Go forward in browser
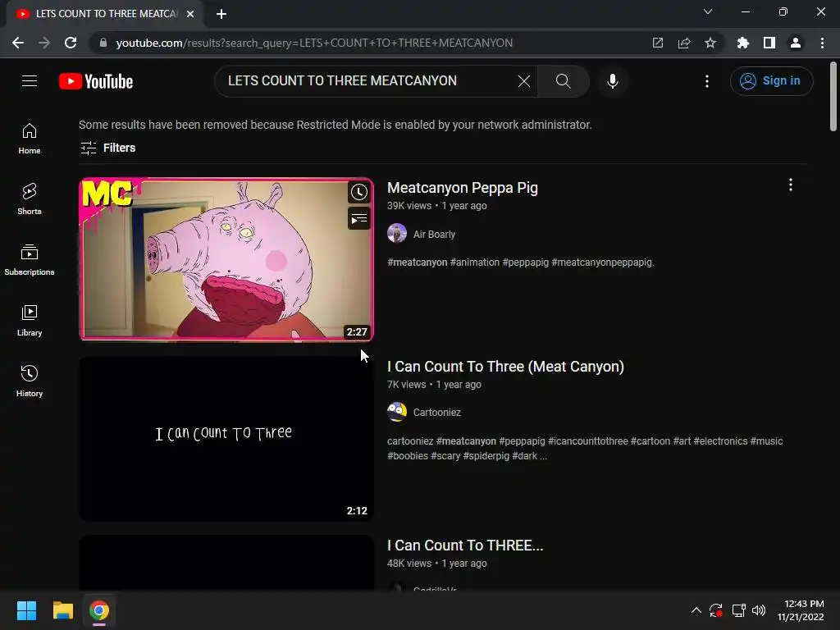Image resolution: width=840 pixels, height=630 pixels. (x=44, y=43)
